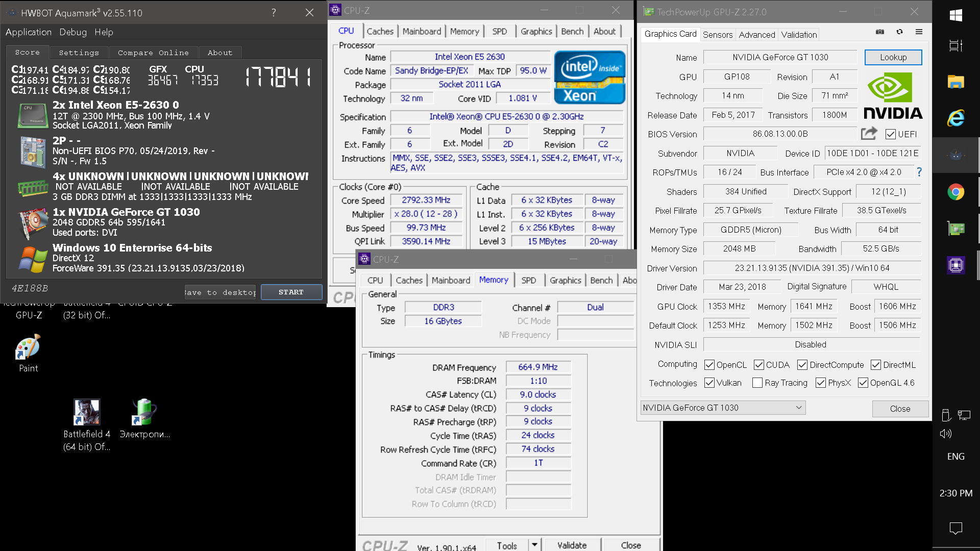Click the 2:30 PM clock

tap(956, 493)
